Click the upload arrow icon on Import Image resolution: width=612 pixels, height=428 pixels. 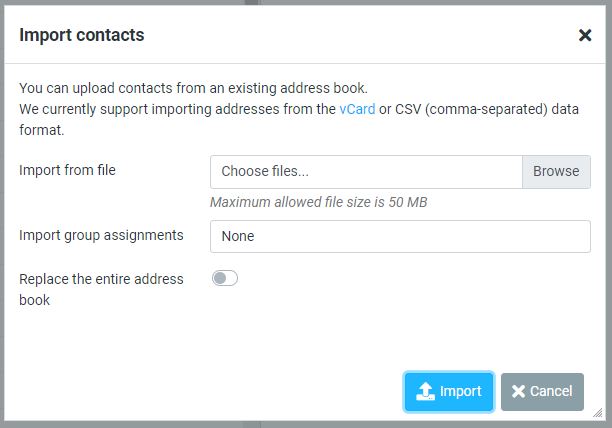coord(425,391)
